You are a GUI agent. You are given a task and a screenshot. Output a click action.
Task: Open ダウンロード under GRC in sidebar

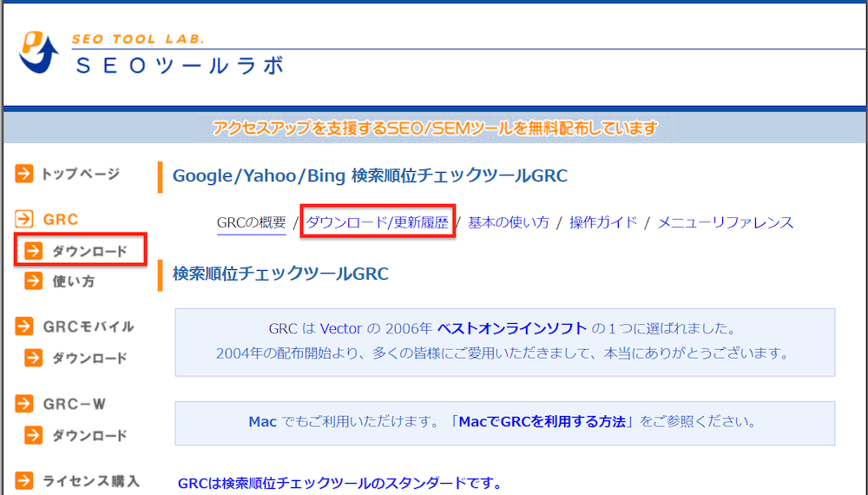coord(89,251)
